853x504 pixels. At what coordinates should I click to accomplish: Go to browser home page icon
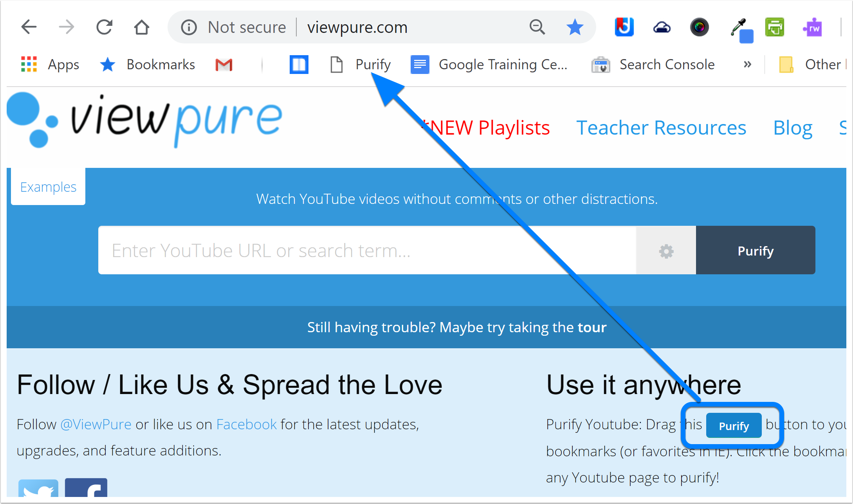(x=141, y=27)
